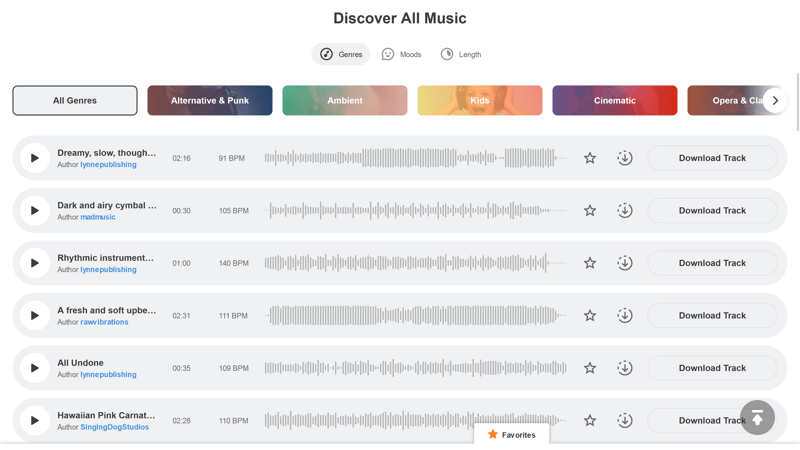
Task: Expand genres with the right chevron arrow
Action: point(775,101)
